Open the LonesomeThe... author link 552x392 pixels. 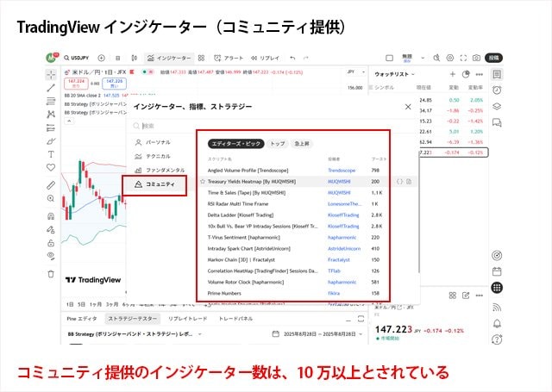pyautogui.click(x=344, y=204)
